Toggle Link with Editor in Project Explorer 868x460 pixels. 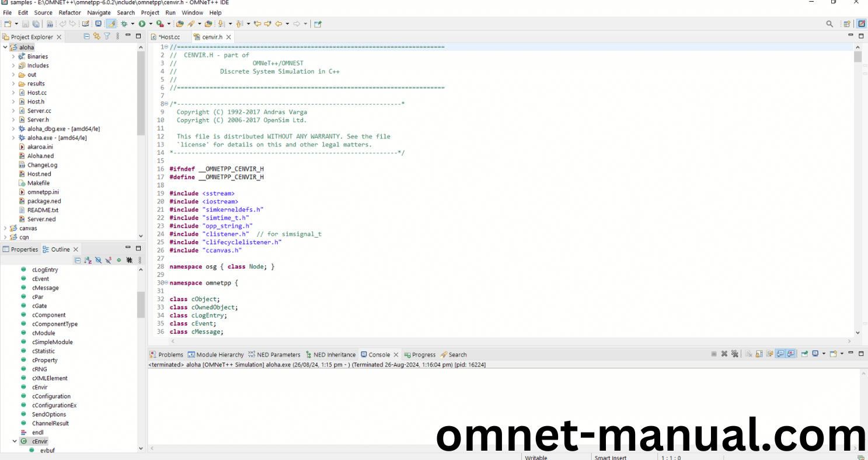[97, 36]
